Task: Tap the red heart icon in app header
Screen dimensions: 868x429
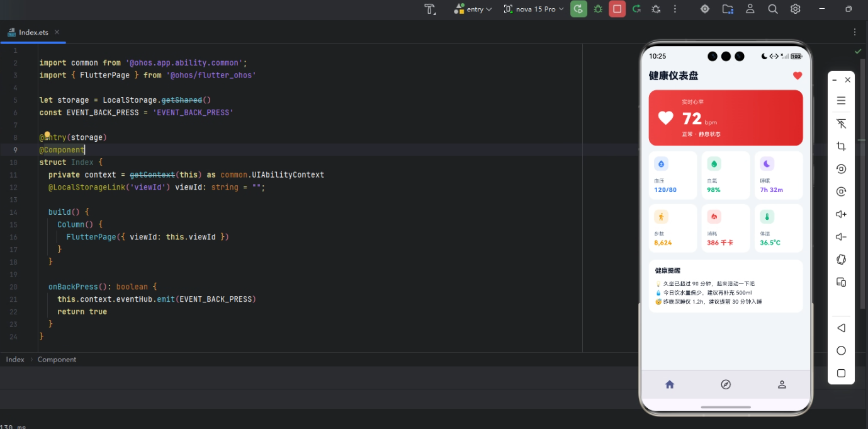Action: [798, 76]
